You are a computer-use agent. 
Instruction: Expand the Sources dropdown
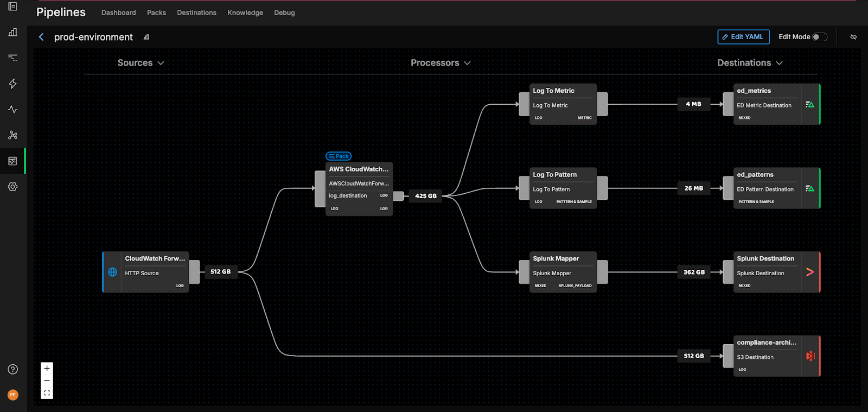(x=141, y=63)
